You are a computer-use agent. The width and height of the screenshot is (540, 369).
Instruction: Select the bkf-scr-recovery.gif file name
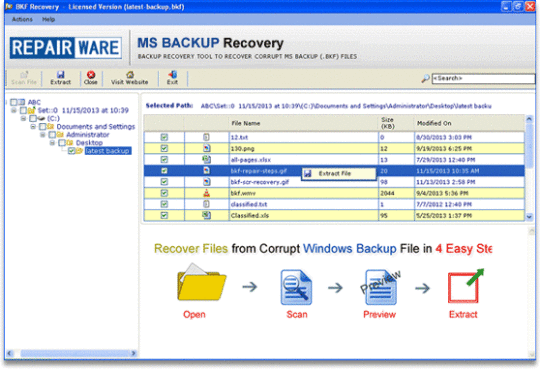tap(260, 182)
